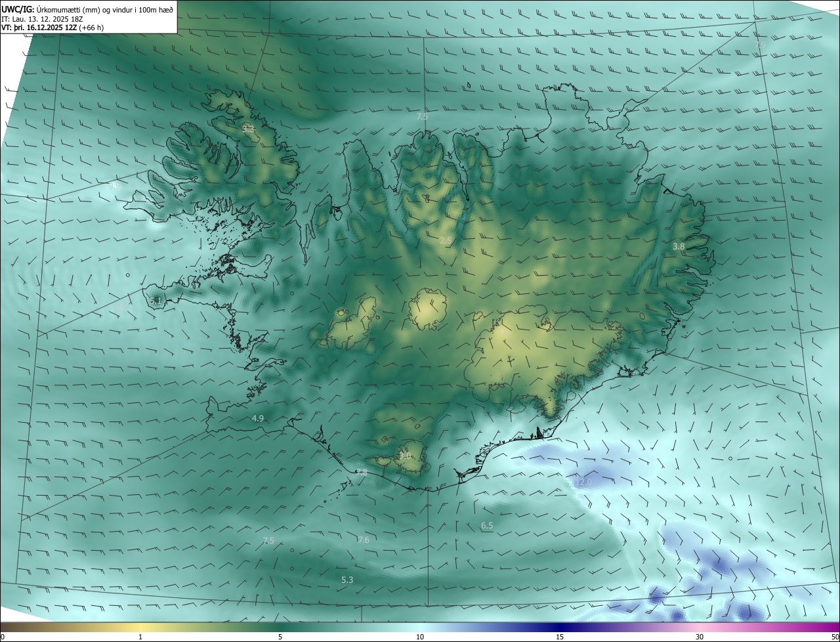This screenshot has height=642, width=840.
Task: Click the 4.9 value on the Reykjanes peninsula
Action: click(258, 419)
